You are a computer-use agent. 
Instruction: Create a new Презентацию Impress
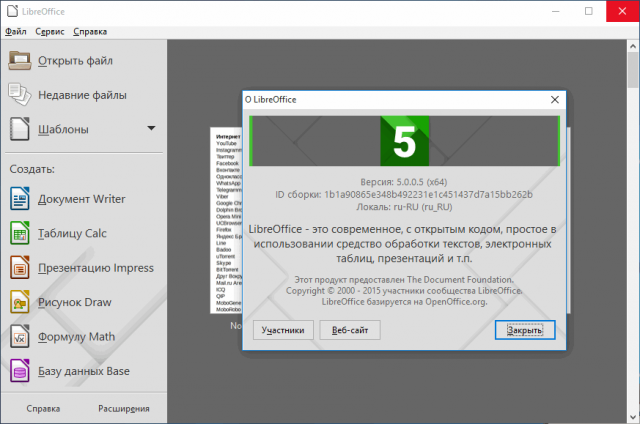pyautogui.click(x=96, y=268)
